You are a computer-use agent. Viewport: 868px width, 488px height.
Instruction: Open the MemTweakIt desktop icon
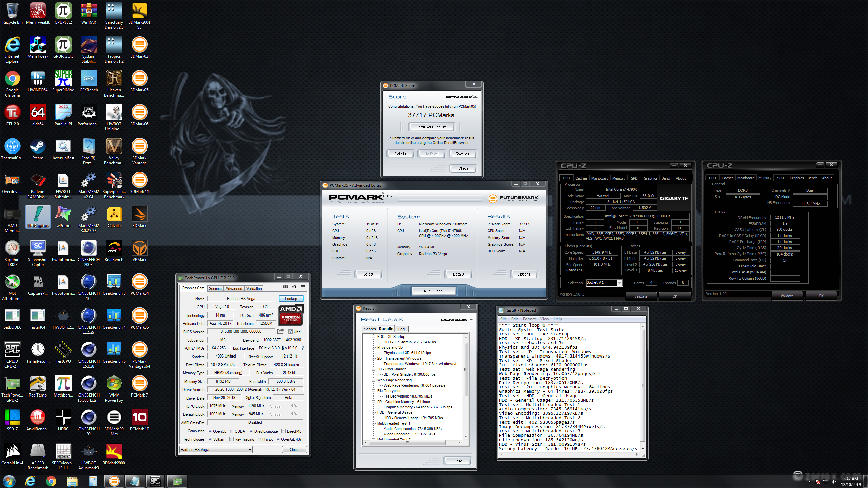(x=38, y=14)
